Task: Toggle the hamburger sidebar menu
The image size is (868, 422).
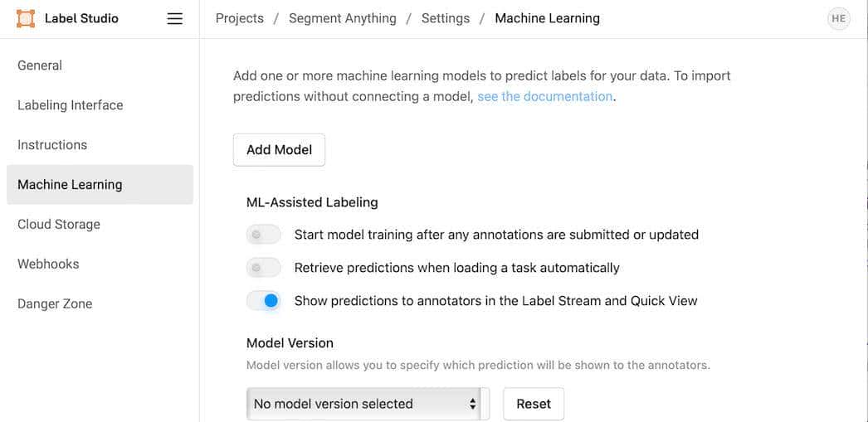Action: 174,18
